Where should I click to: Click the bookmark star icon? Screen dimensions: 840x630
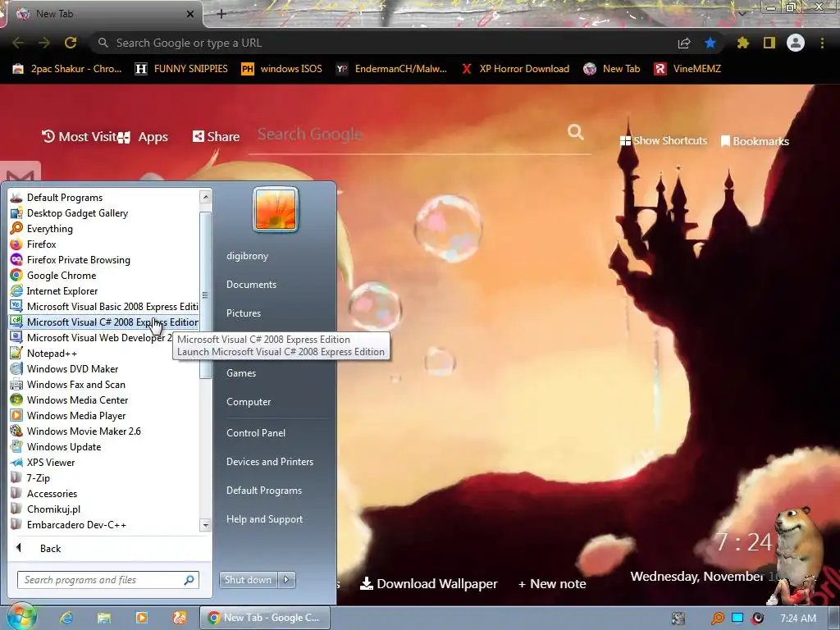(x=710, y=43)
